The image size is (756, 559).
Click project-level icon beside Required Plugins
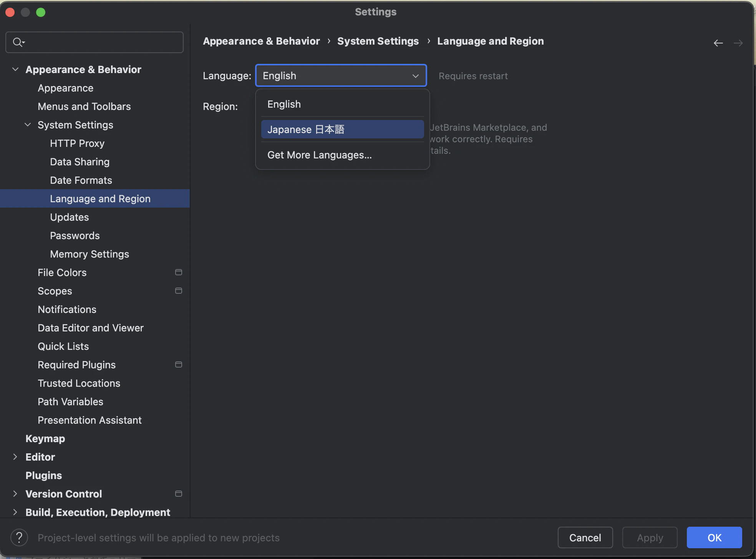click(x=179, y=364)
